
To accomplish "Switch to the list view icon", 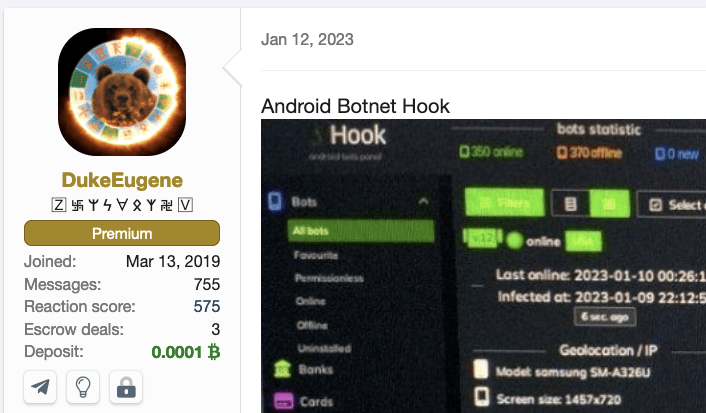I will (x=570, y=204).
